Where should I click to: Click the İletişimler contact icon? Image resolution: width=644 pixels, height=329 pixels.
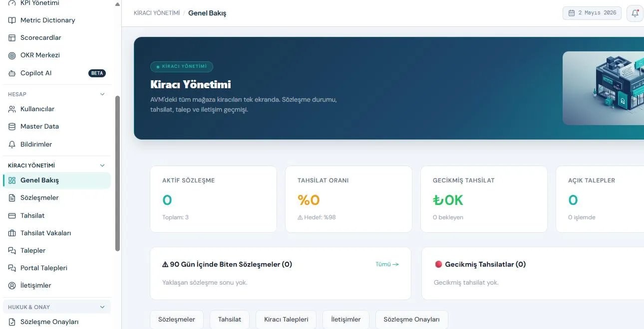click(x=12, y=286)
